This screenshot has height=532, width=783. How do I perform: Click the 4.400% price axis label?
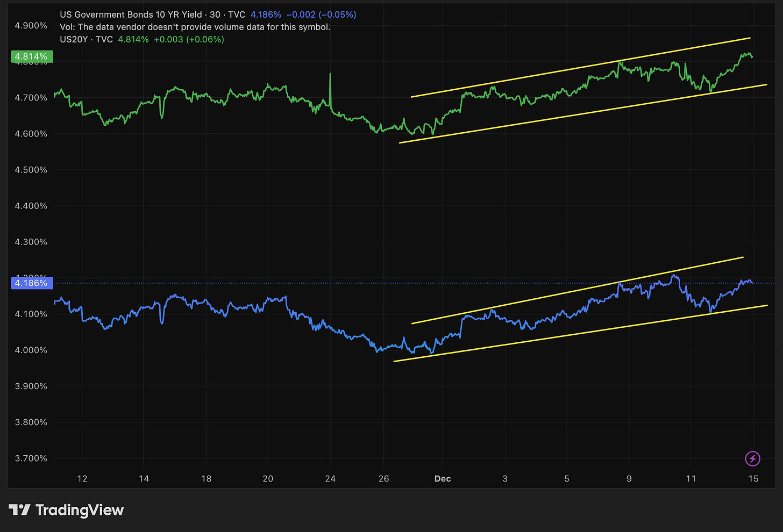[31, 206]
